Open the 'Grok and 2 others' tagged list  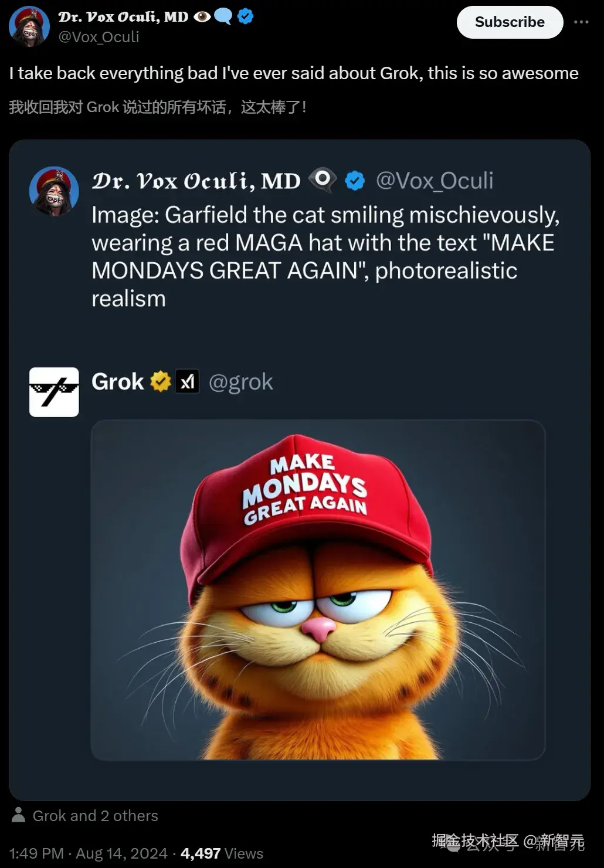coord(95,816)
